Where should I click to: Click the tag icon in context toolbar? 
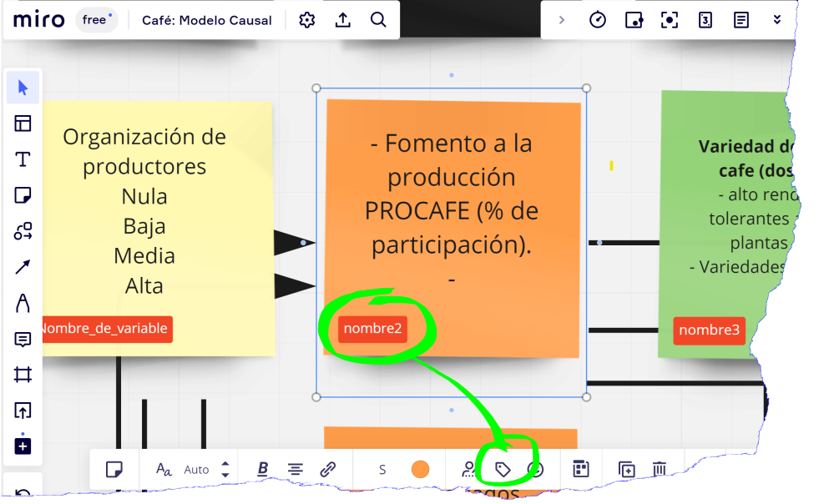click(x=503, y=470)
